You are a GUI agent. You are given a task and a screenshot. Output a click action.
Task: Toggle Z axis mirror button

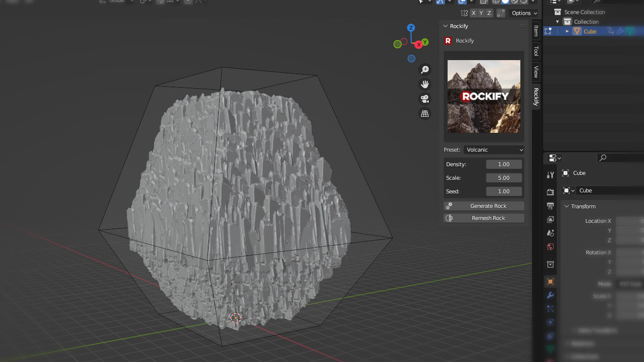[489, 13]
